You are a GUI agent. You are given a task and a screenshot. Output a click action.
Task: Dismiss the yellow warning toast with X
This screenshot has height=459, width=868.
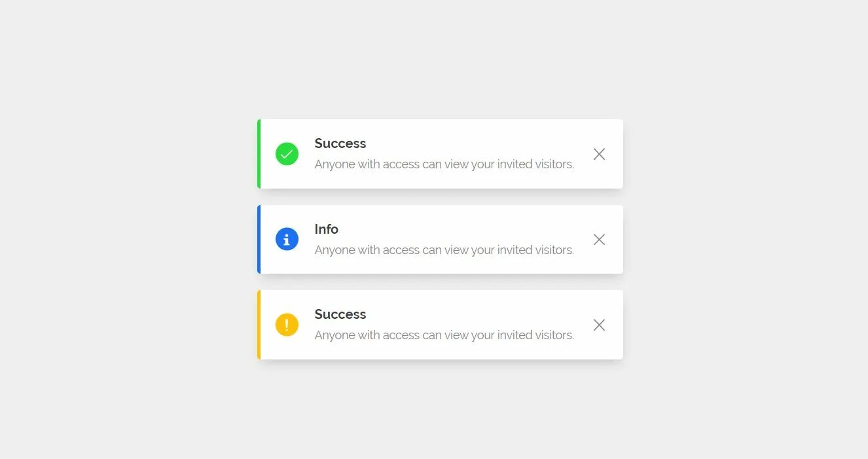(599, 325)
